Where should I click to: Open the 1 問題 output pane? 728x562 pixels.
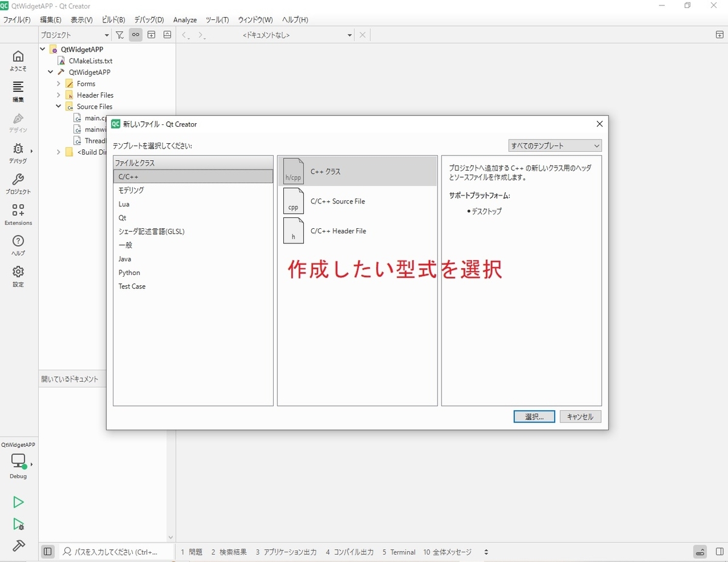[192, 552]
